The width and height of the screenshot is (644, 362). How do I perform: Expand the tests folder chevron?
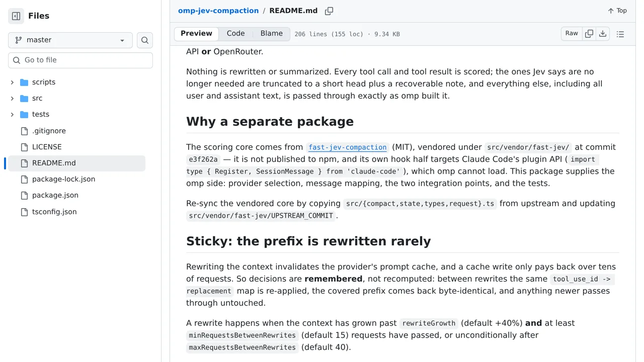tap(12, 115)
